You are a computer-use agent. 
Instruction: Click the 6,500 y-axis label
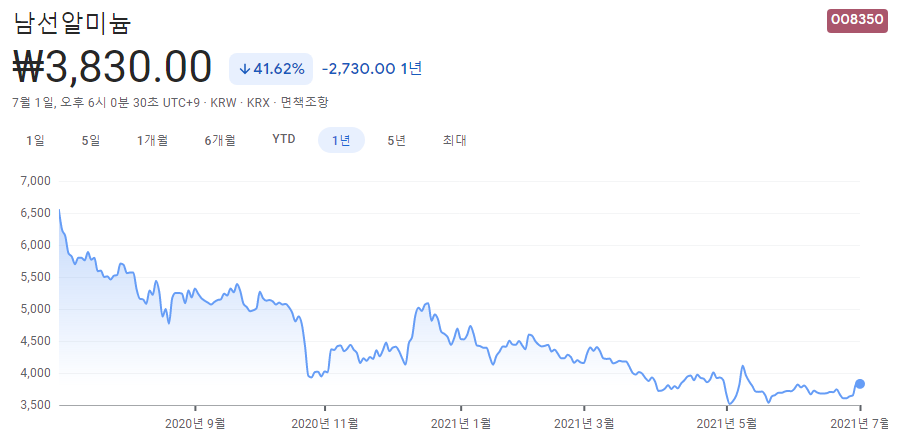pos(35,213)
